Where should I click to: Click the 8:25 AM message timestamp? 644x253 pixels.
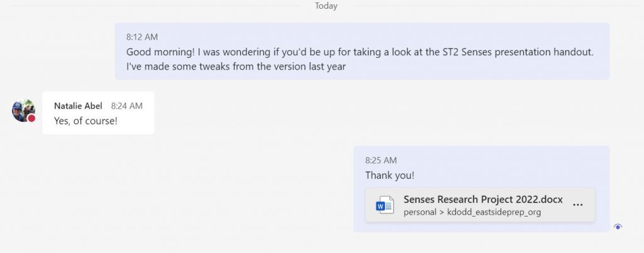tap(381, 160)
